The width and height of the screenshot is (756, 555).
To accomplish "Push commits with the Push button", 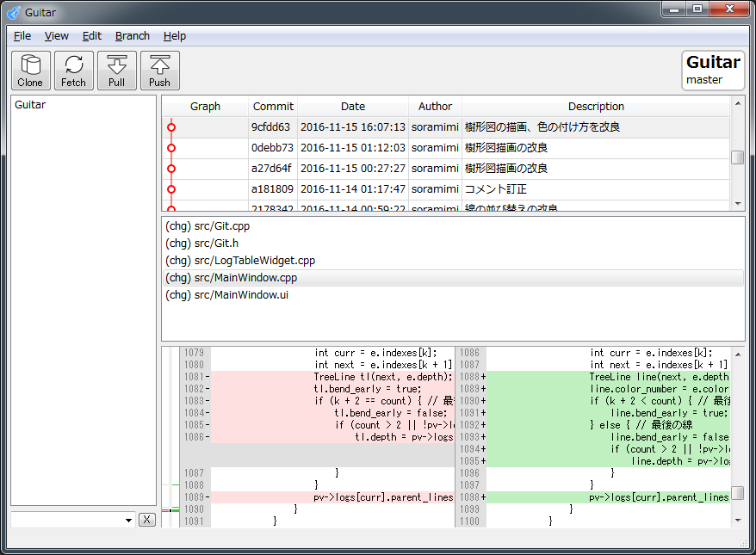I will pos(159,71).
